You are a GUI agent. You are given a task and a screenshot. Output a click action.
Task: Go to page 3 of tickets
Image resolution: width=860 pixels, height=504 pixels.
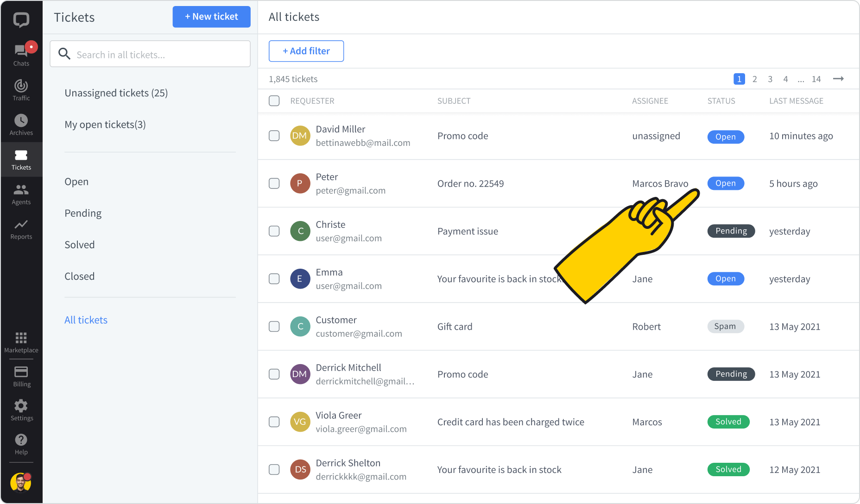point(770,79)
